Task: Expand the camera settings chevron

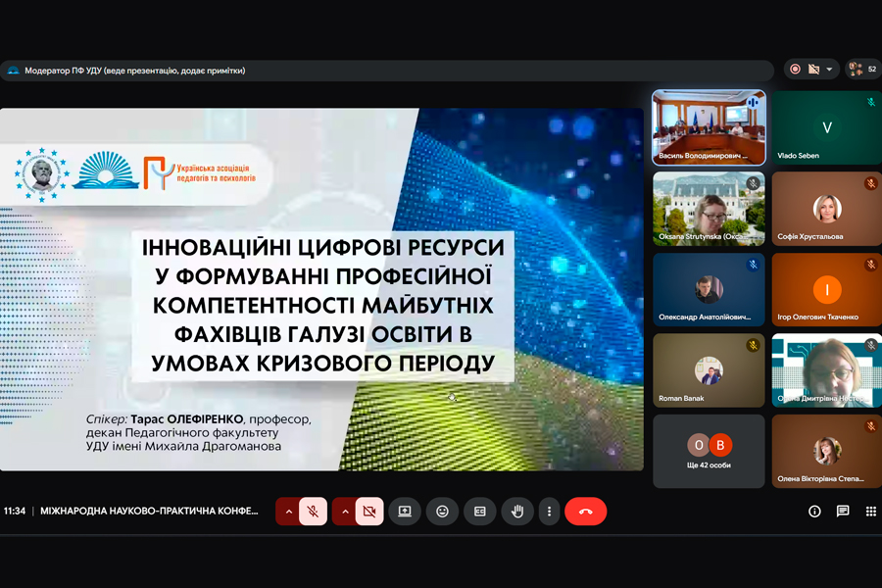Action: tap(344, 512)
